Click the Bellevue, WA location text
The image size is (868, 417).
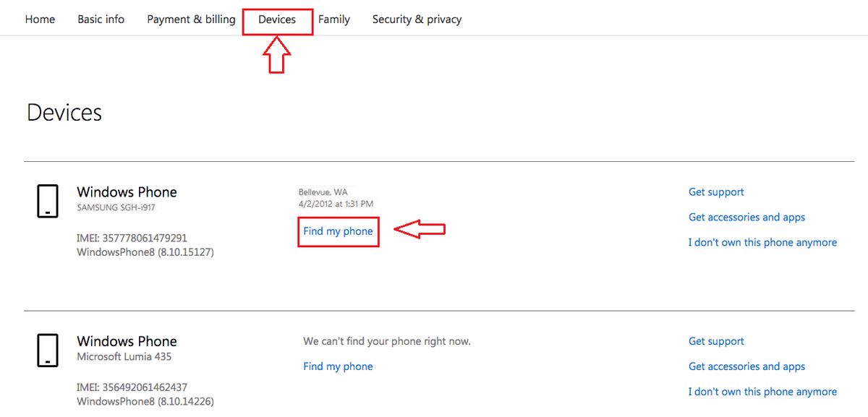(x=323, y=192)
